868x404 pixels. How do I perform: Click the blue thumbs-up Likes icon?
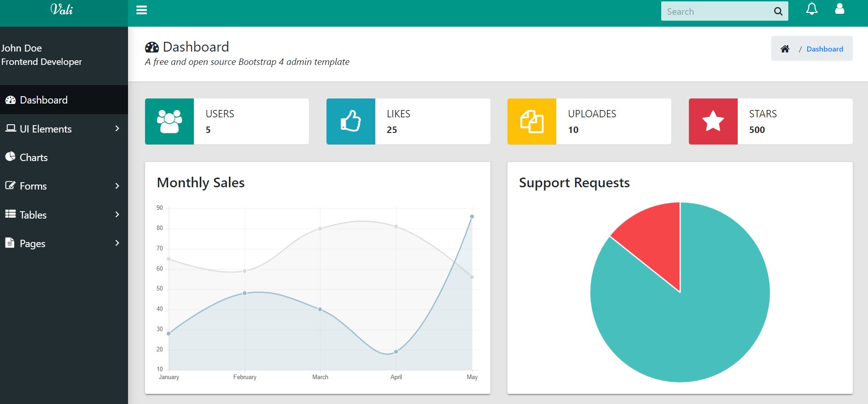tap(350, 121)
